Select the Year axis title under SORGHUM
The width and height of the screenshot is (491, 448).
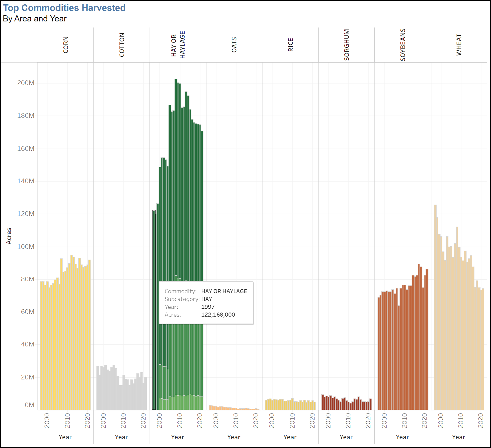pyautogui.click(x=346, y=437)
